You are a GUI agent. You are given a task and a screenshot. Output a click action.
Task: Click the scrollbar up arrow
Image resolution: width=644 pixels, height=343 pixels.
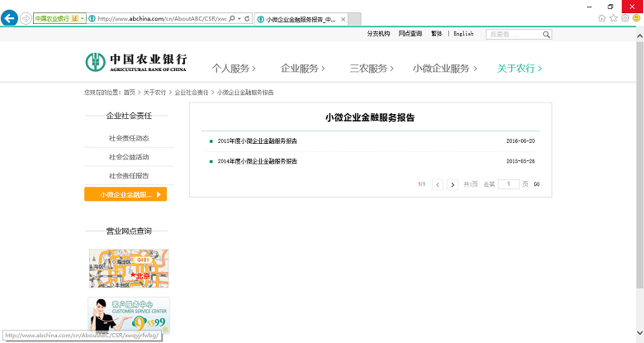tap(640, 36)
